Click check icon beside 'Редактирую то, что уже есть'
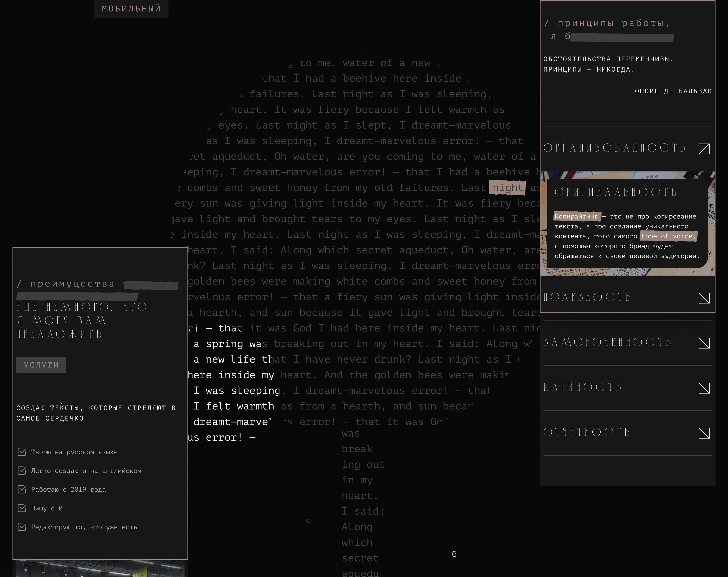 (22, 527)
